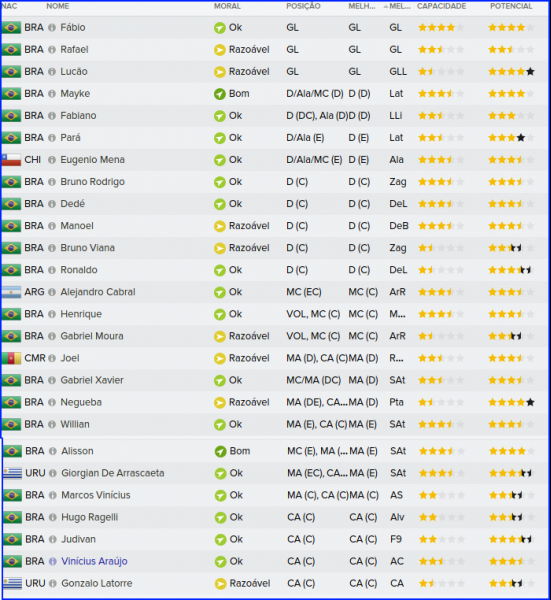The height and width of the screenshot is (600, 551).
Task: Click Henrique's position VOL, MC (C)
Action: pyautogui.click(x=313, y=314)
